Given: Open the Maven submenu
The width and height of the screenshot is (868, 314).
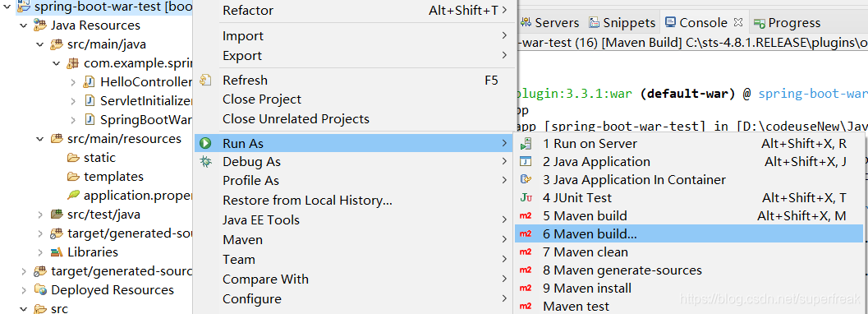Looking at the screenshot, I should tap(354, 240).
